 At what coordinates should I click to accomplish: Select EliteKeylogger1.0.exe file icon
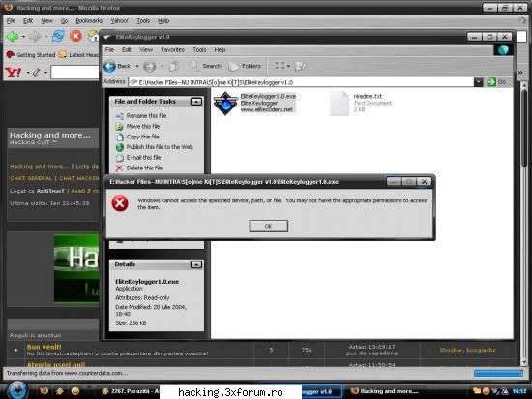click(225, 104)
